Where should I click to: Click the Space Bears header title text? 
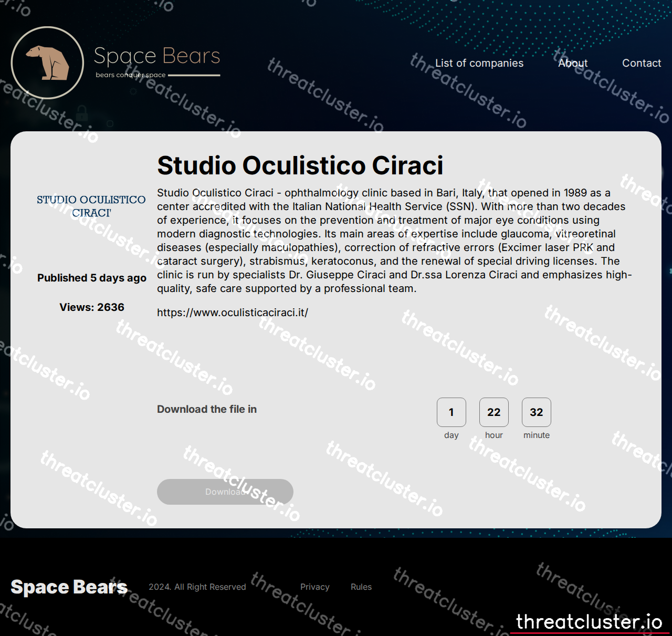pyautogui.click(x=157, y=56)
